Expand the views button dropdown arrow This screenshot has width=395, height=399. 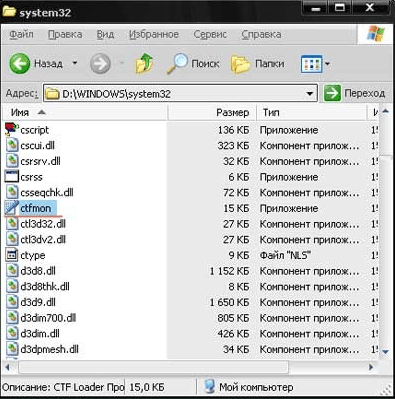click(327, 63)
